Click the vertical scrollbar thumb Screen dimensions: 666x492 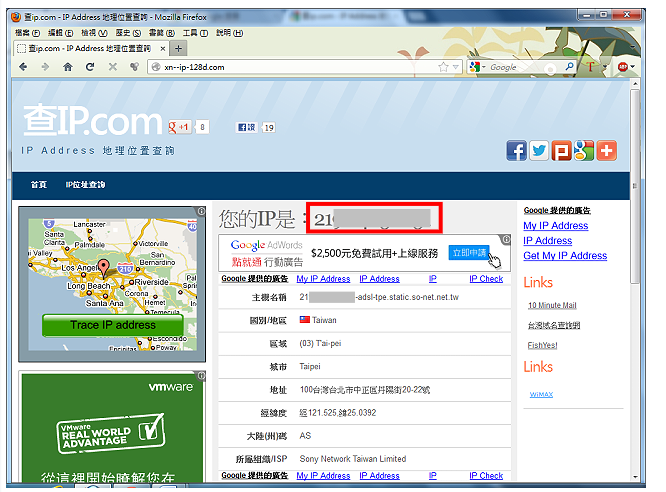pyautogui.click(x=635, y=186)
